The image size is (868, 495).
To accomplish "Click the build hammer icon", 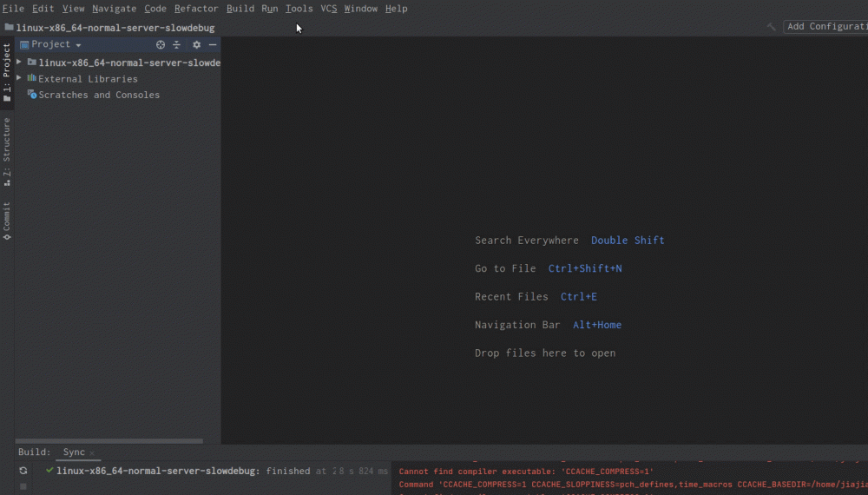I will pyautogui.click(x=771, y=27).
